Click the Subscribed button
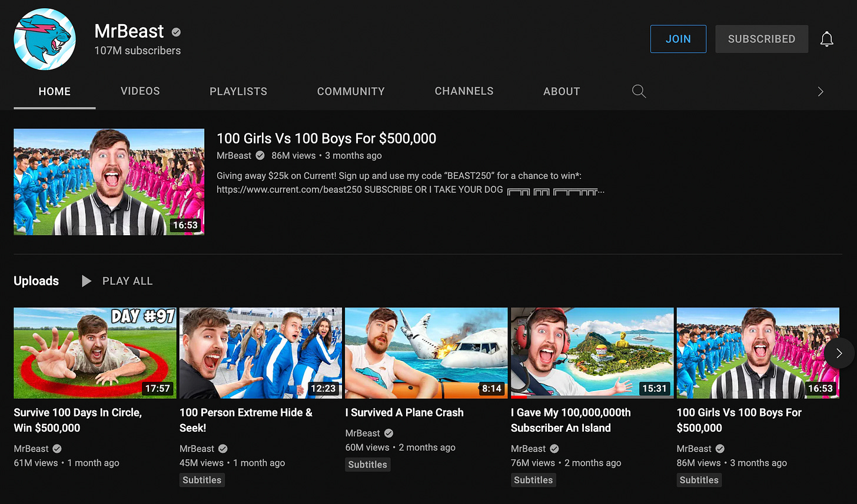Image resolution: width=857 pixels, height=504 pixels. coord(762,39)
